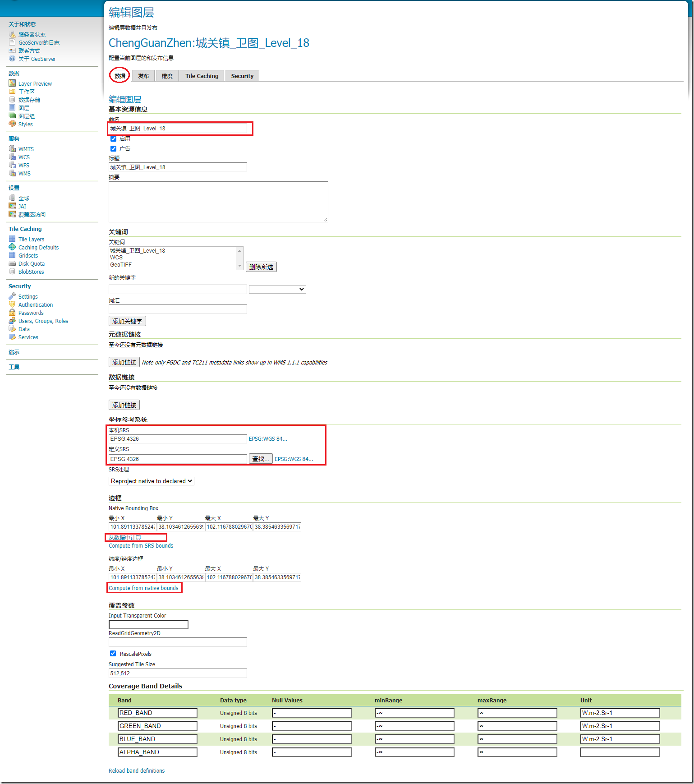
Task: Open the server status icon
Action: click(12, 34)
